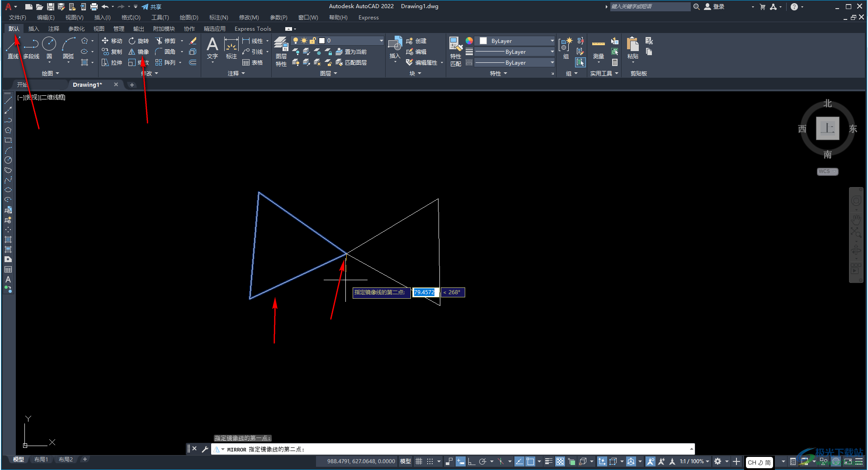This screenshot has height=470, width=868.
Task: Click the Explode tool icon
Action: 193,52
